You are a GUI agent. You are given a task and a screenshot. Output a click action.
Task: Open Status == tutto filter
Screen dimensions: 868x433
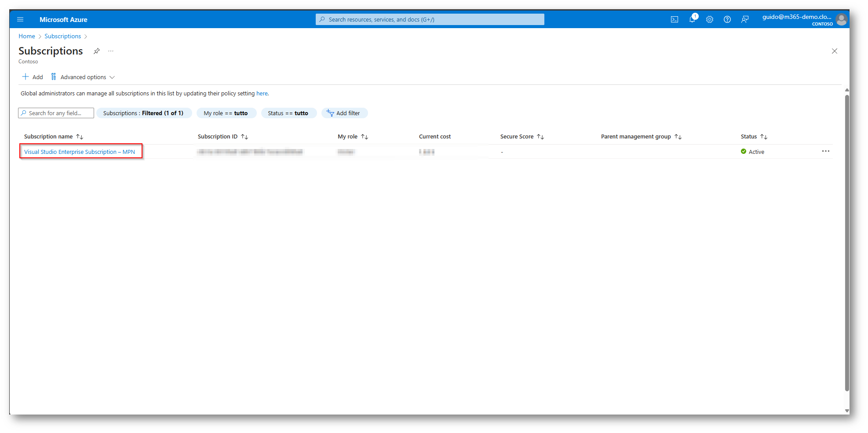click(288, 113)
